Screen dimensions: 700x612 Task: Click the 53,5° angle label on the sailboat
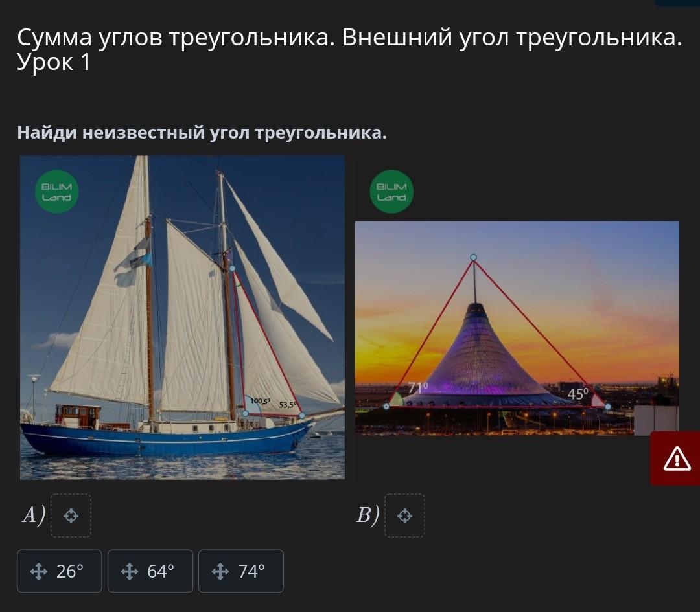coord(288,405)
